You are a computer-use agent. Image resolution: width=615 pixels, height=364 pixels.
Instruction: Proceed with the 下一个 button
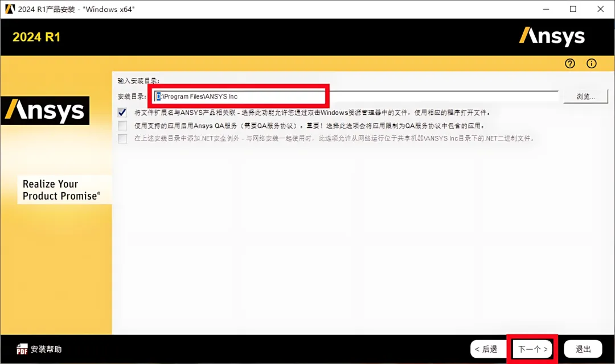coord(532,349)
